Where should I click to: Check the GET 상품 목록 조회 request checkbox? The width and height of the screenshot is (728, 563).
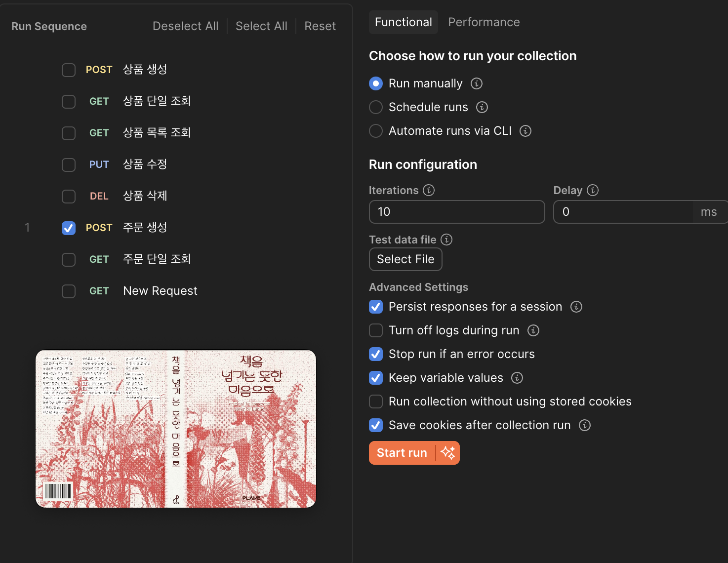coord(69,133)
